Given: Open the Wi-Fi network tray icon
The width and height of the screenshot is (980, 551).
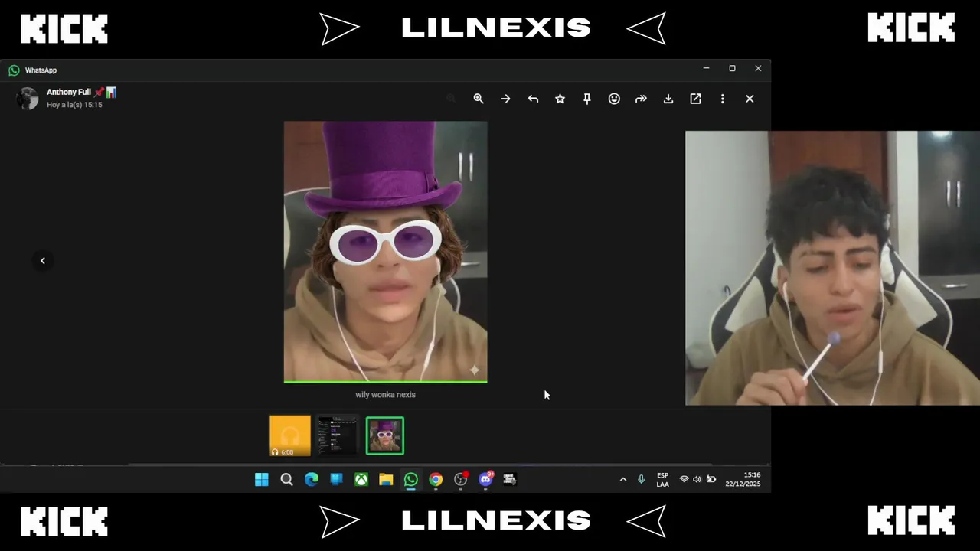Looking at the screenshot, I should tap(684, 480).
